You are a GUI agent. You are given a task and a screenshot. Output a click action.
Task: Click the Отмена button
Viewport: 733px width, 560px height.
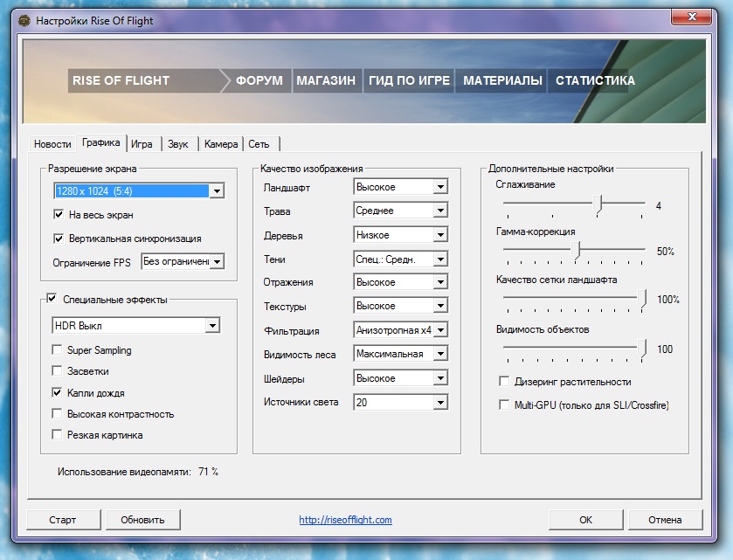pos(665,520)
